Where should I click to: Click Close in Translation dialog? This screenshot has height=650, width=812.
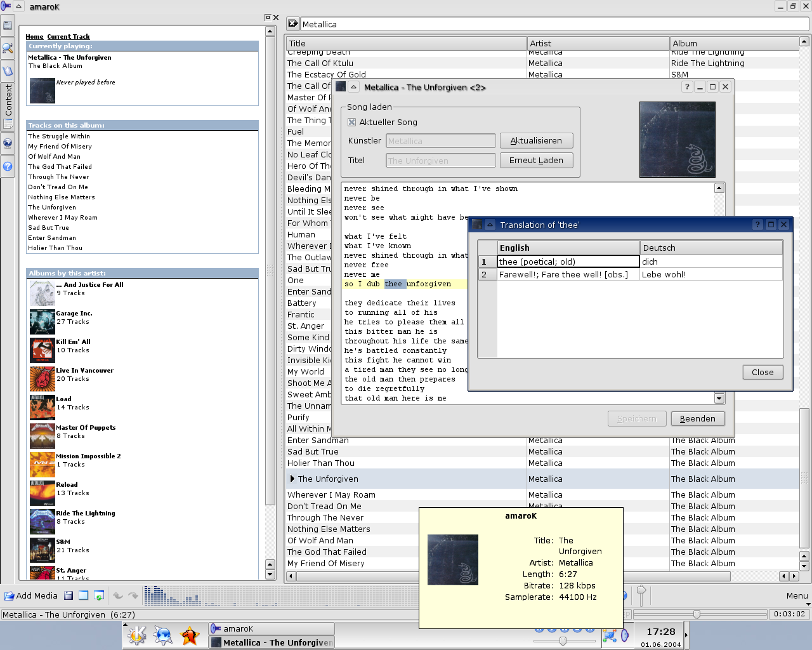[763, 373]
